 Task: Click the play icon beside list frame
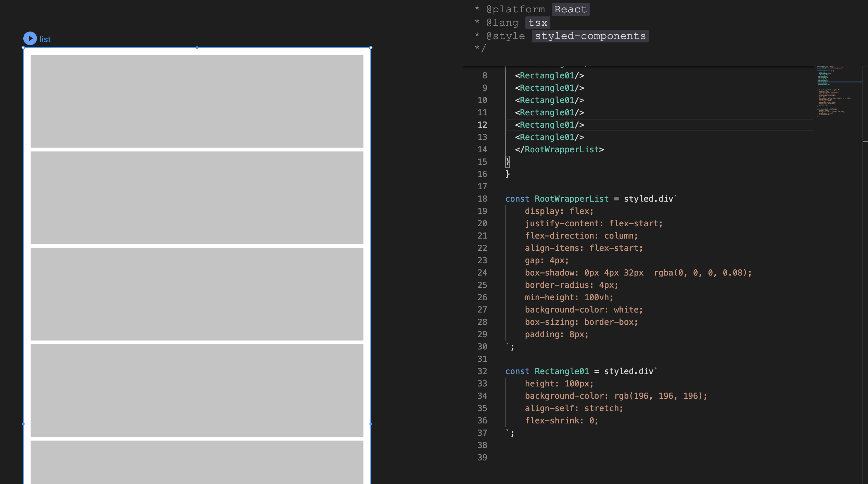tap(30, 39)
